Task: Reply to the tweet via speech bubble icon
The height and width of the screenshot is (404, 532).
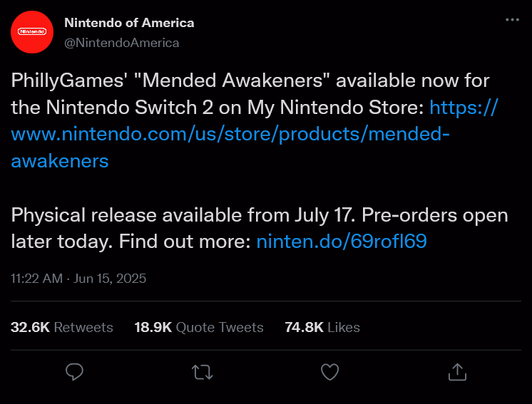Action: tap(75, 371)
